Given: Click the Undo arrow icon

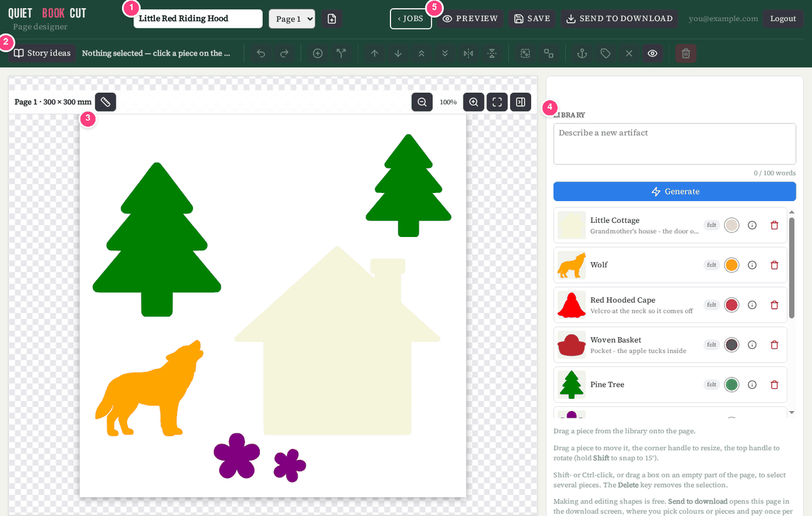Looking at the screenshot, I should tap(261, 53).
